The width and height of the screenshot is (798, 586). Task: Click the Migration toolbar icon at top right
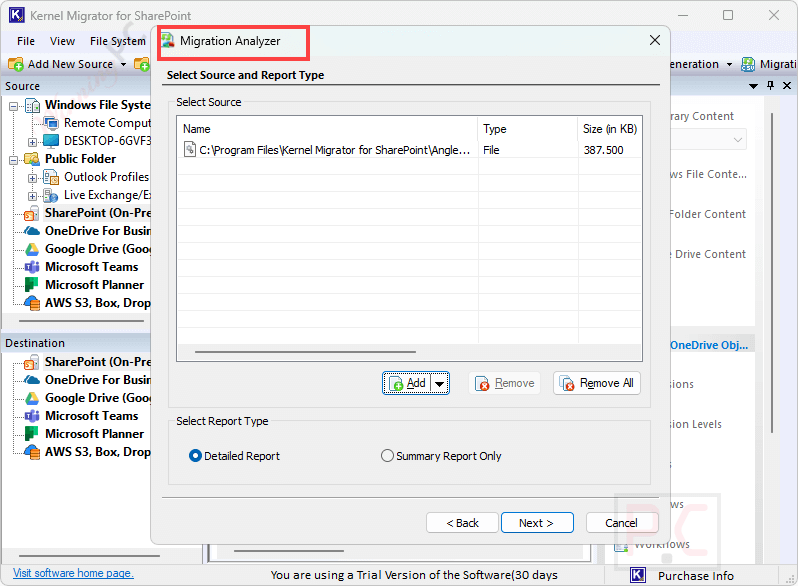[x=748, y=64]
